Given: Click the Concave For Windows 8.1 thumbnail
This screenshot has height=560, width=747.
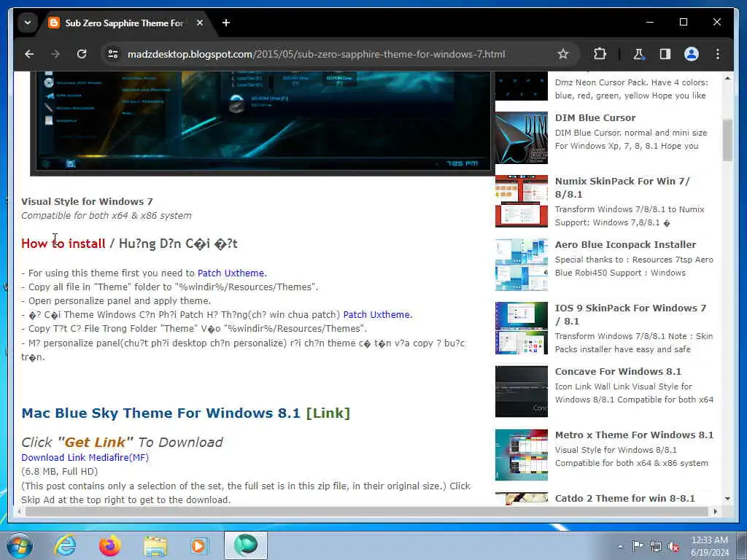Looking at the screenshot, I should click(521, 391).
